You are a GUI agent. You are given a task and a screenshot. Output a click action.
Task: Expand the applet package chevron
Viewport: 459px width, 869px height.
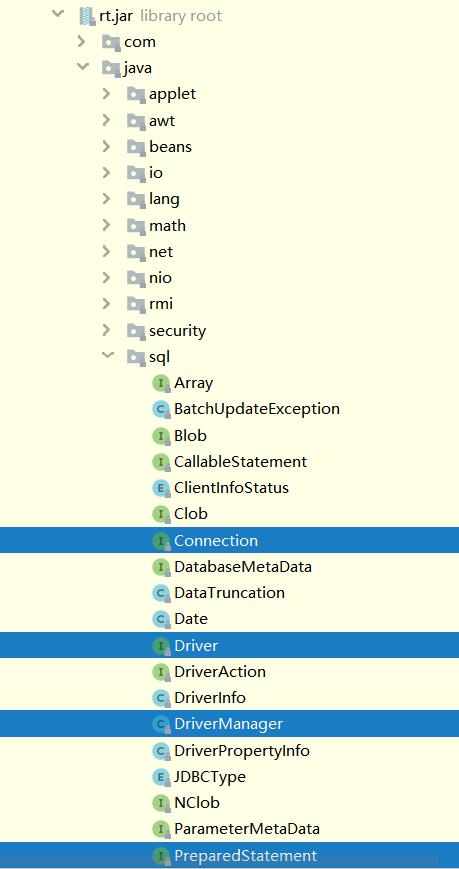click(106, 94)
